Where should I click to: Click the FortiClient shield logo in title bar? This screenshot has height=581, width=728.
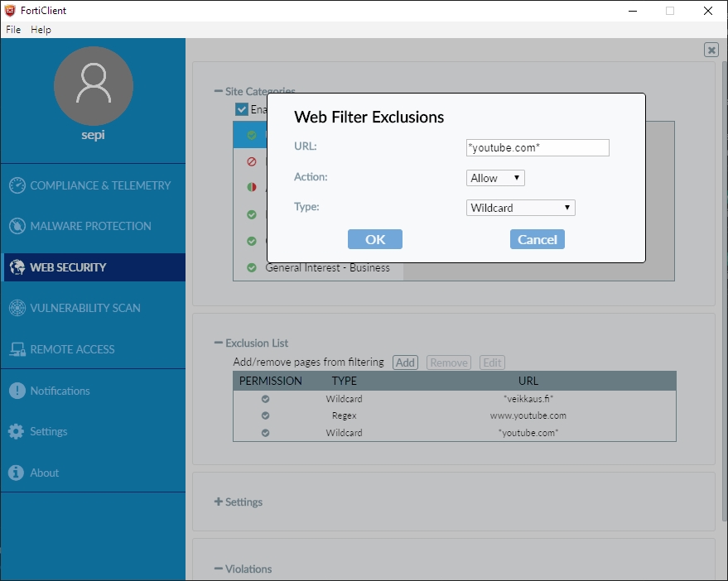tap(10, 10)
